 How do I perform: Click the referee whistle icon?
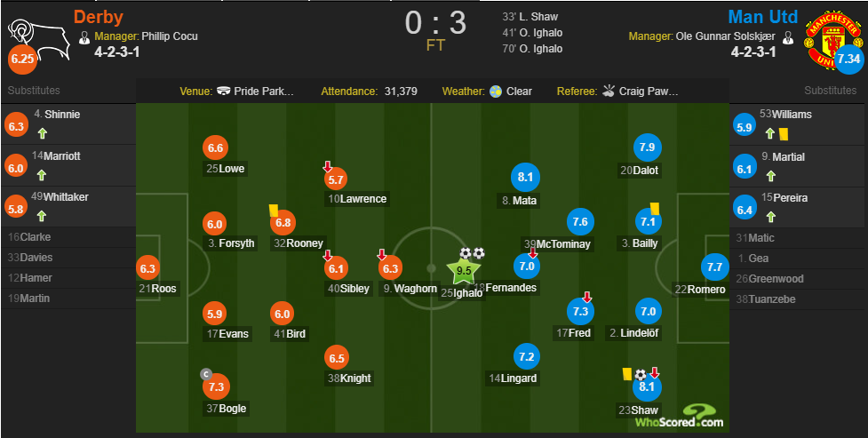point(609,91)
